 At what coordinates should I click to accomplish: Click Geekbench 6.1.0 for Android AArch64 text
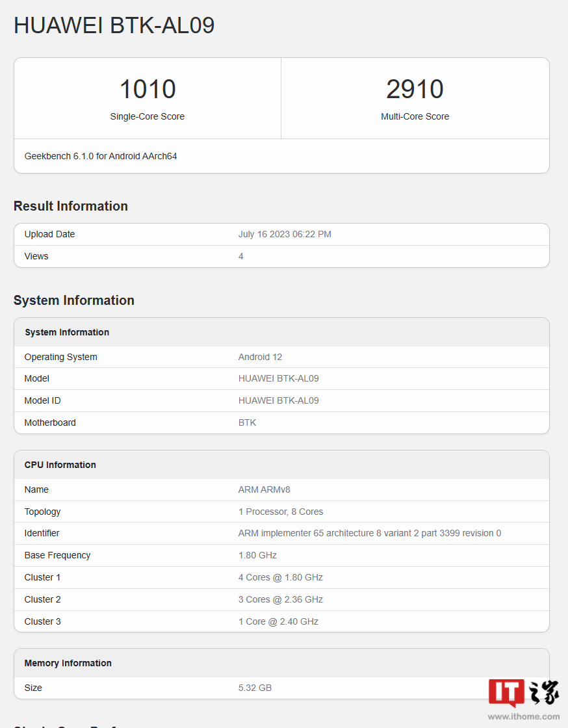pos(101,156)
